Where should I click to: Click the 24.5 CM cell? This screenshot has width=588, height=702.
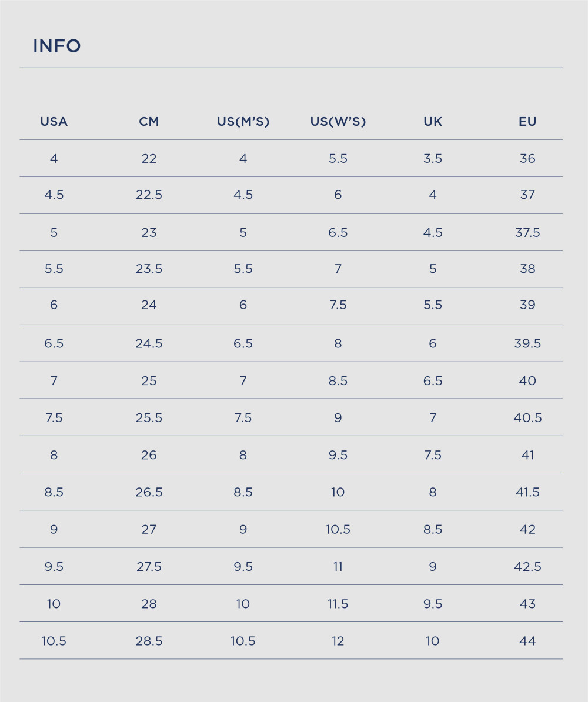[149, 343]
